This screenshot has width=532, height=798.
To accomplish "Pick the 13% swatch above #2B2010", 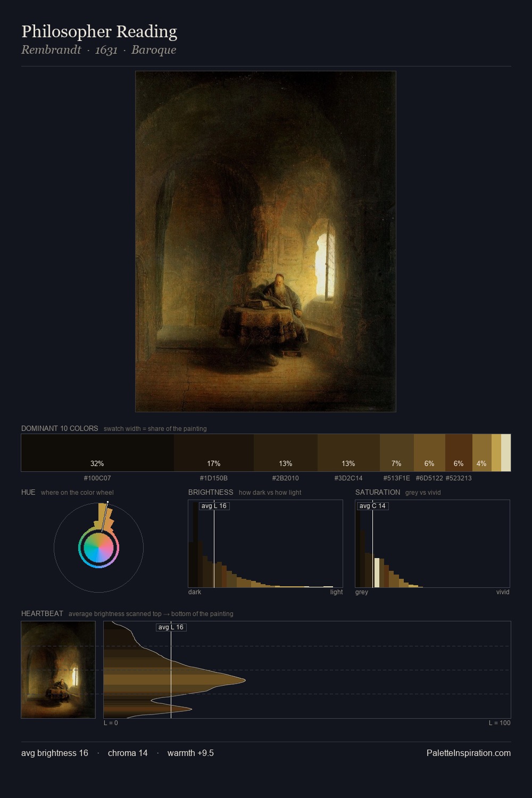I will tap(286, 453).
